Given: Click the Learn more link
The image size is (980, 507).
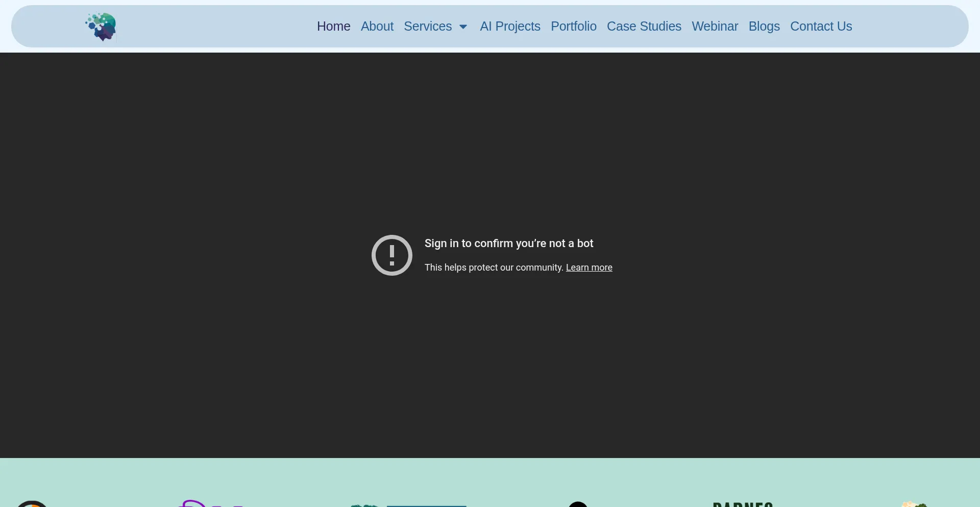Looking at the screenshot, I should (x=589, y=268).
